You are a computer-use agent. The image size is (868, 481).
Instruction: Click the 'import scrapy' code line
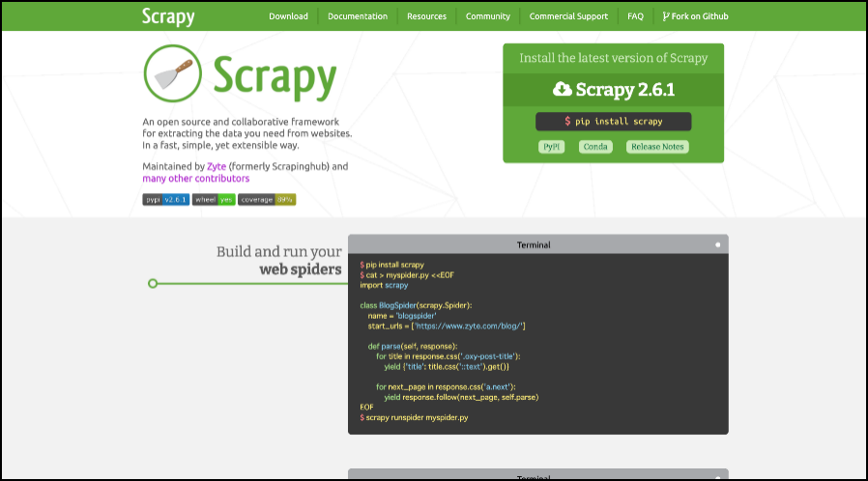[384, 285]
